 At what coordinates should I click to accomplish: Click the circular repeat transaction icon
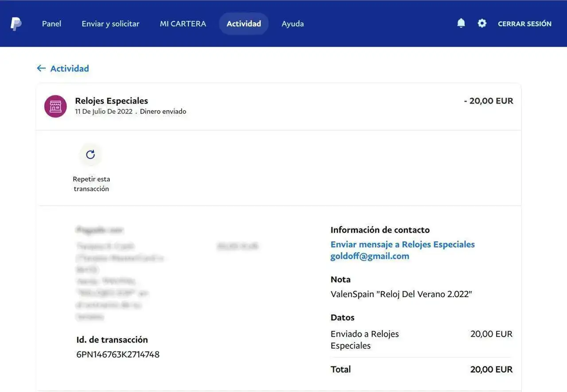[x=90, y=155]
